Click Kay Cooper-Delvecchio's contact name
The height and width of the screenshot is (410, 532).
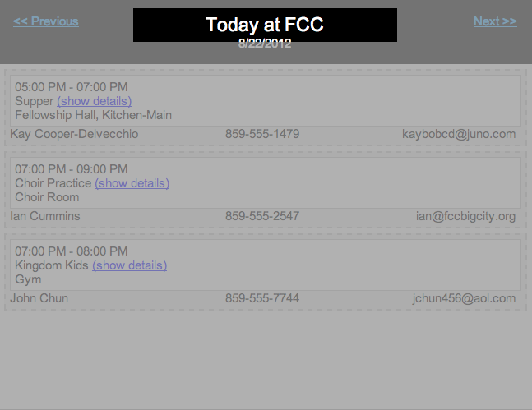[74, 134]
